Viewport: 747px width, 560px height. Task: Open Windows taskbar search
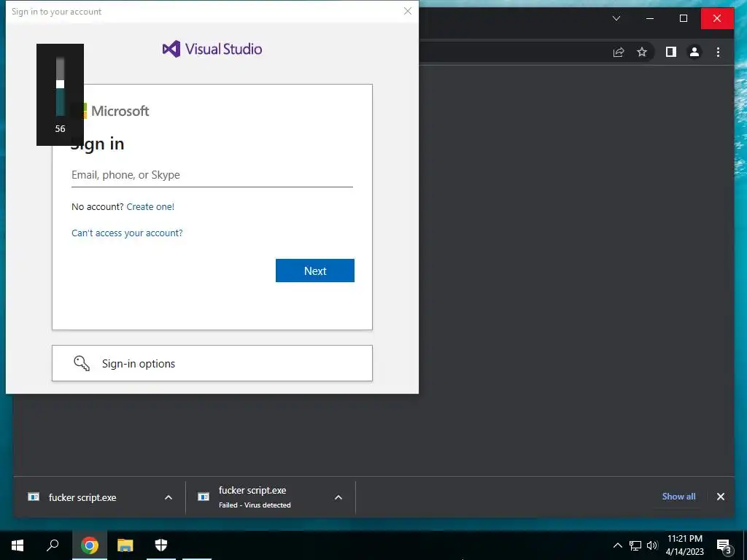(53, 545)
